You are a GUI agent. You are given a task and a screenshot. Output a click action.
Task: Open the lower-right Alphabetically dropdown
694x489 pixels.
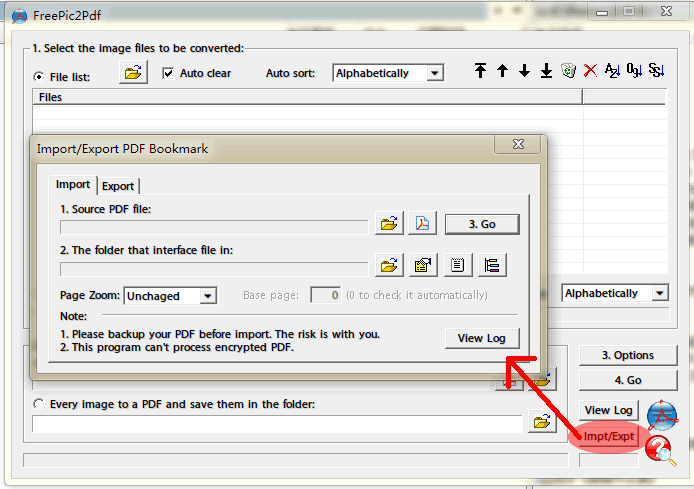(616, 293)
